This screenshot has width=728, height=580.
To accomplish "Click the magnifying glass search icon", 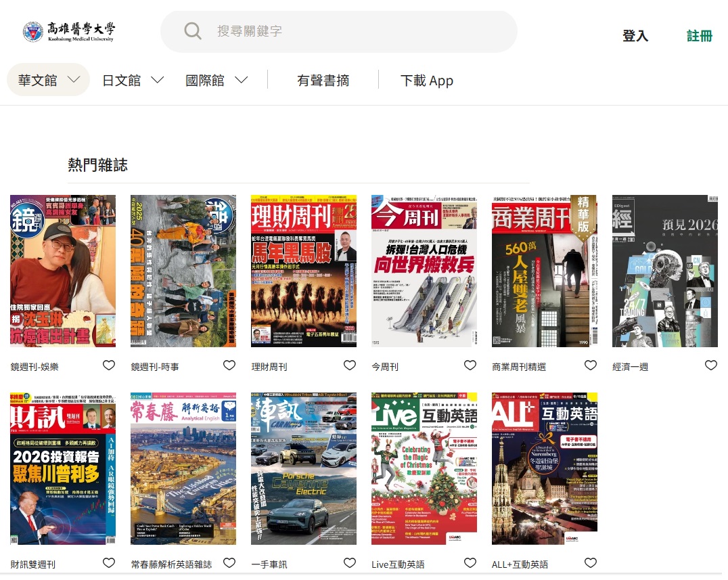I will [x=193, y=31].
